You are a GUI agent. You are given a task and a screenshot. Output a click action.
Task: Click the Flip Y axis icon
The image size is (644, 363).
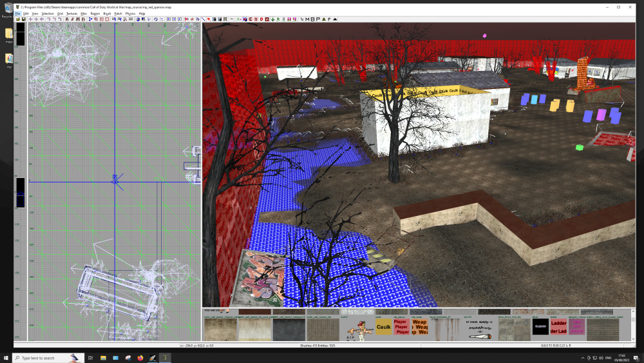(36, 19)
